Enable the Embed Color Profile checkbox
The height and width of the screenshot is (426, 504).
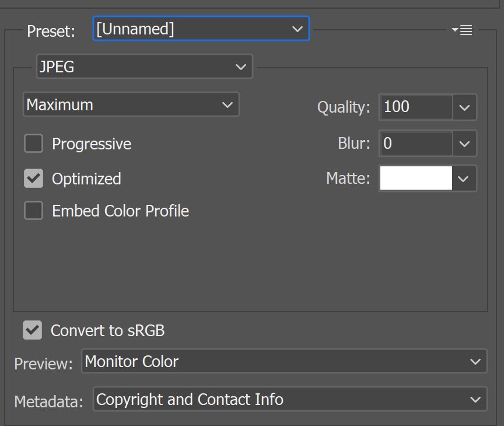tap(33, 211)
